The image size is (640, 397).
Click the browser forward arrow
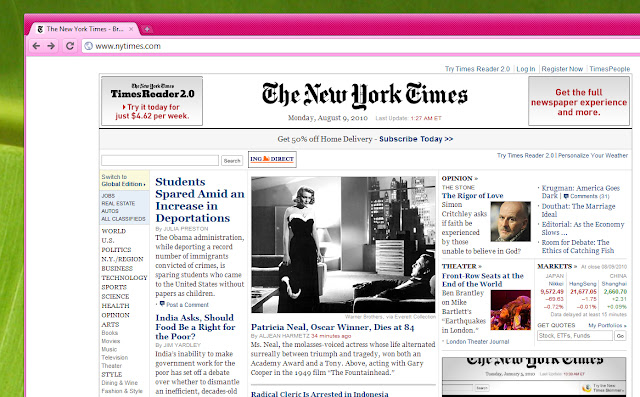(x=51, y=46)
